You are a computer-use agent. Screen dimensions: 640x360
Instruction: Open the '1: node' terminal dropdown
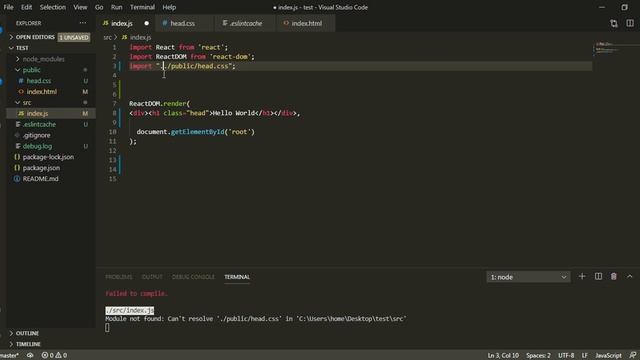[528, 277]
